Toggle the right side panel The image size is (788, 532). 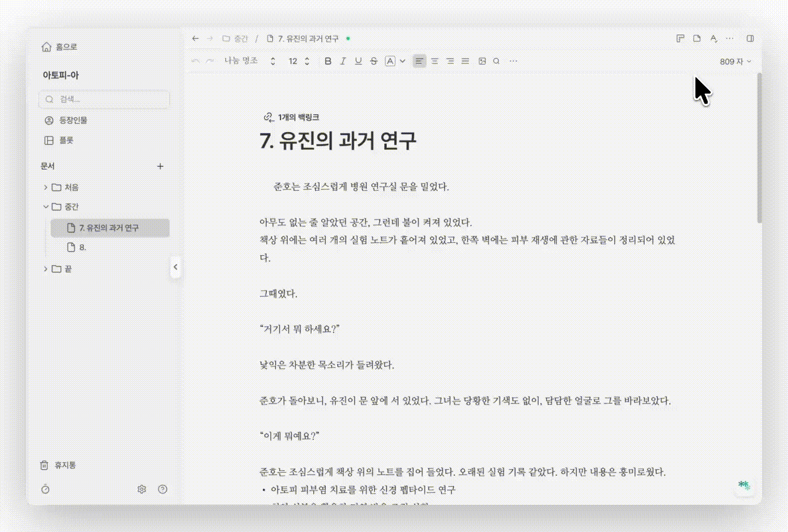[750, 38]
